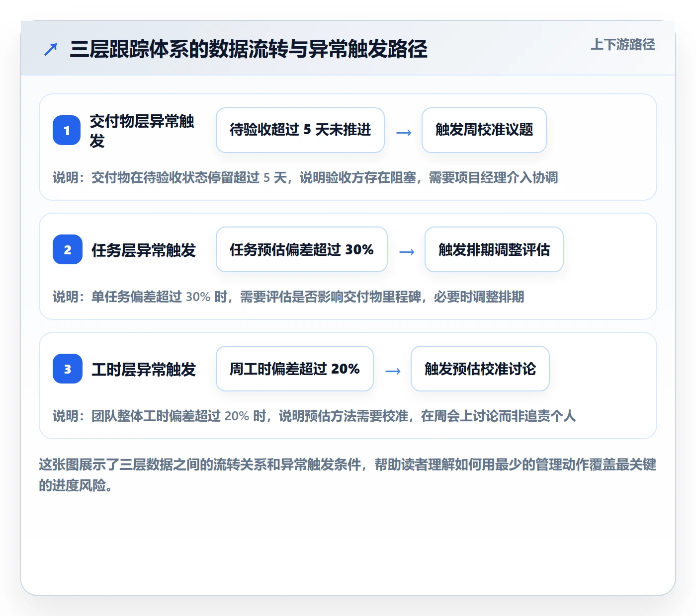Click the 触发排期调整评估 action box
696x616 pixels.
tap(494, 249)
